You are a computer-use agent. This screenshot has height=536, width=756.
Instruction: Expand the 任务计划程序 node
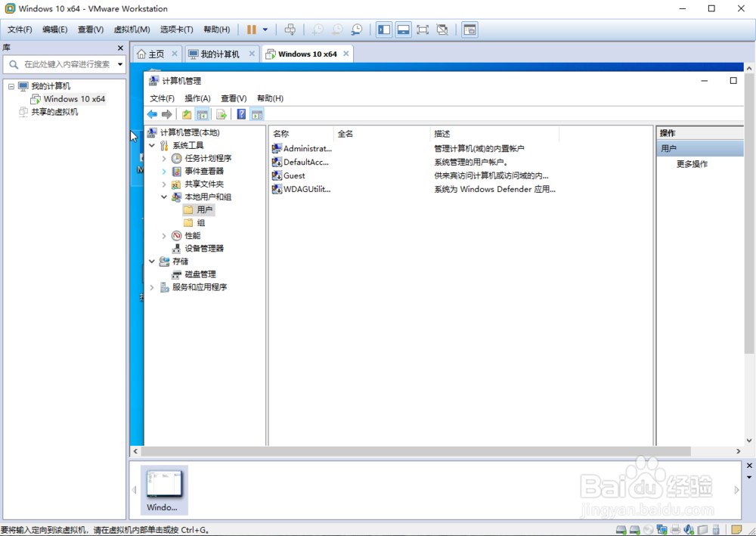164,158
